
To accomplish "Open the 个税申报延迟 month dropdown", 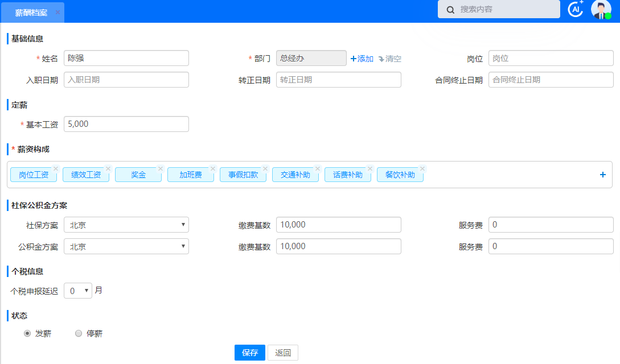I will tap(78, 291).
